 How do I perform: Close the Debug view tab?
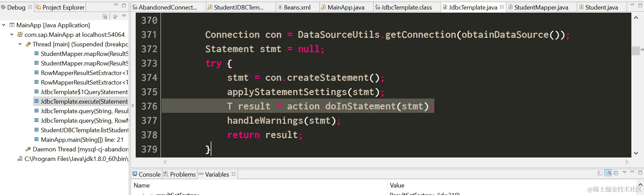click(30, 7)
